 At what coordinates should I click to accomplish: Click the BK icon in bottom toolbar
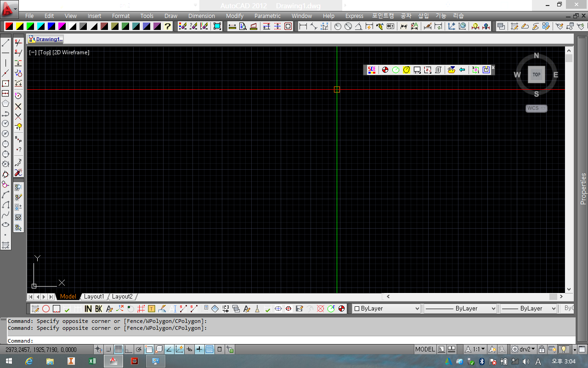99,309
